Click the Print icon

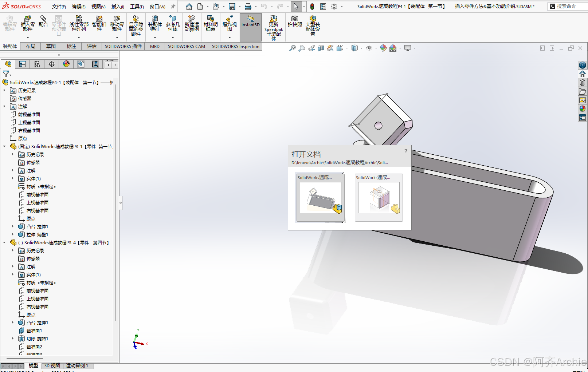[x=248, y=7]
